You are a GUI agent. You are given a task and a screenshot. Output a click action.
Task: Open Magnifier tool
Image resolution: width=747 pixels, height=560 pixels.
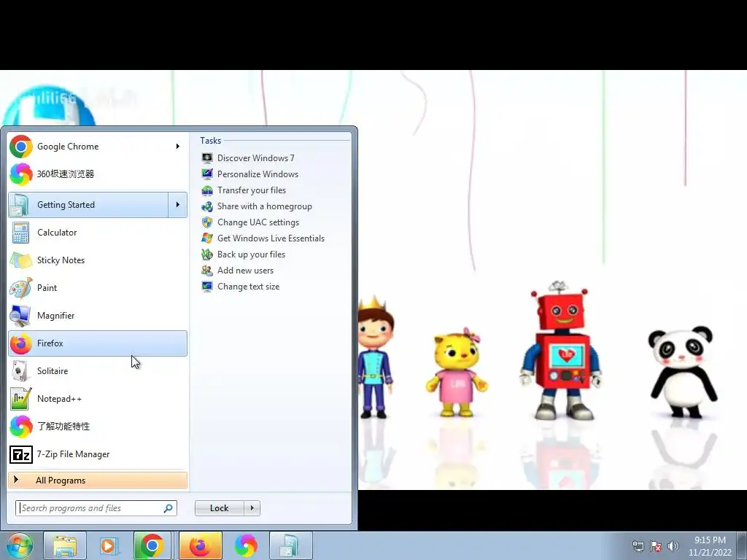point(98,315)
